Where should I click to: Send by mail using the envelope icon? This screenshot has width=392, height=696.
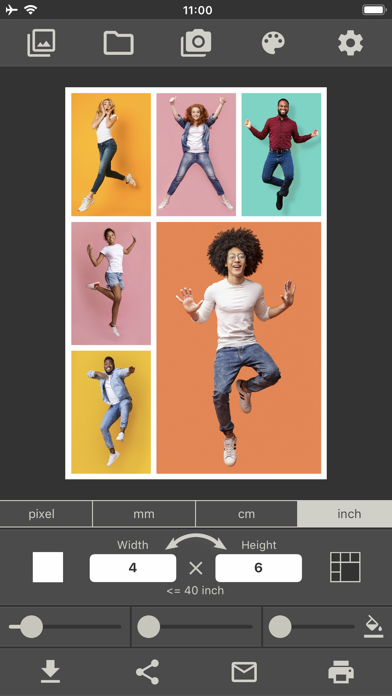point(244,672)
